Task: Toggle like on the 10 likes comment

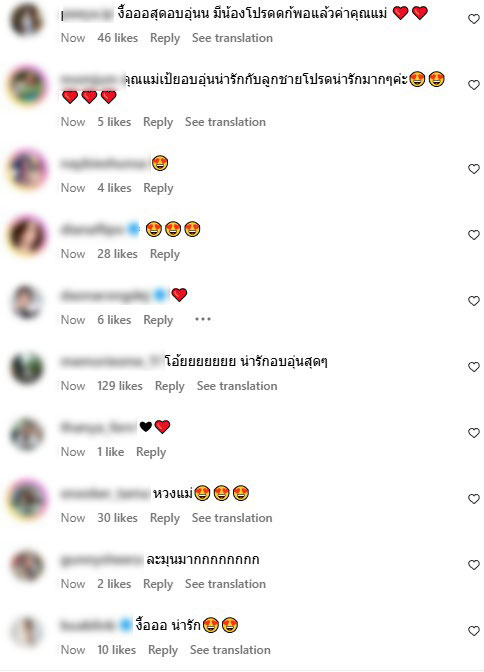Action: tap(473, 631)
